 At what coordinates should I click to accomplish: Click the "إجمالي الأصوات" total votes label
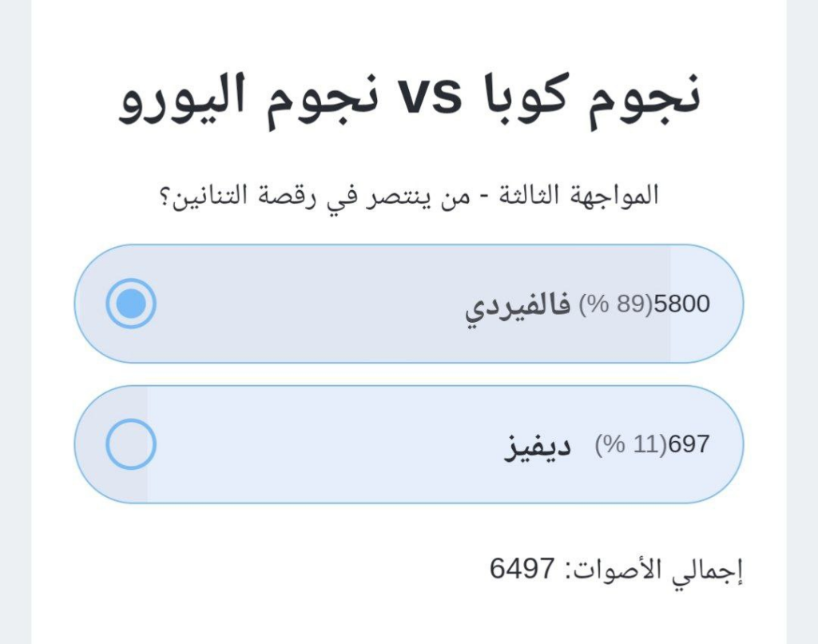655,570
